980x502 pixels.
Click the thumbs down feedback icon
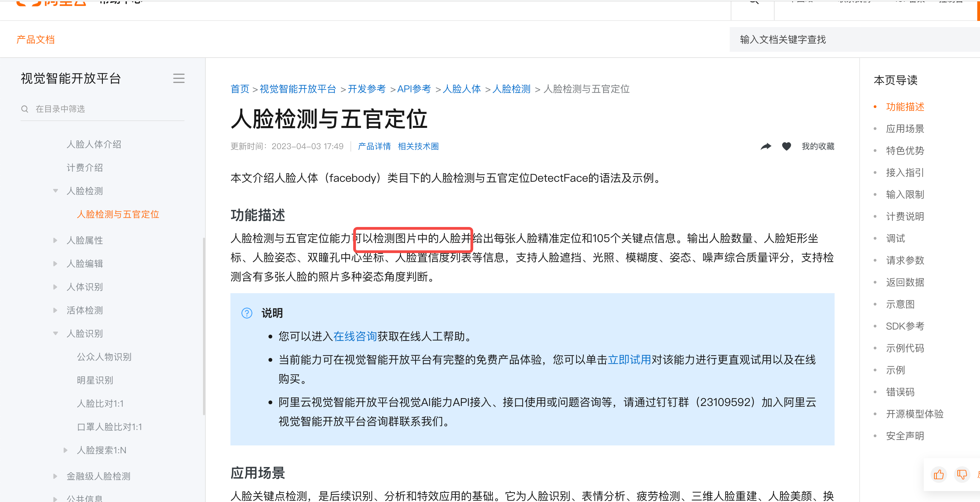coord(961,474)
